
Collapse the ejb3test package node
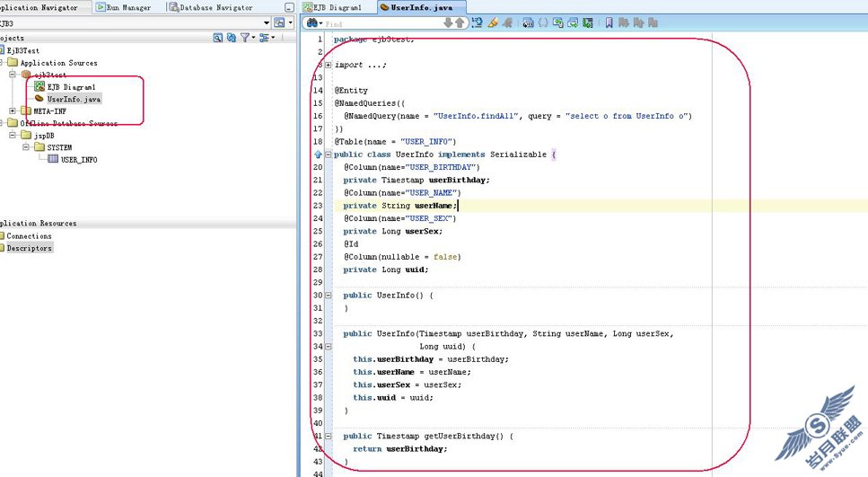(x=13, y=75)
